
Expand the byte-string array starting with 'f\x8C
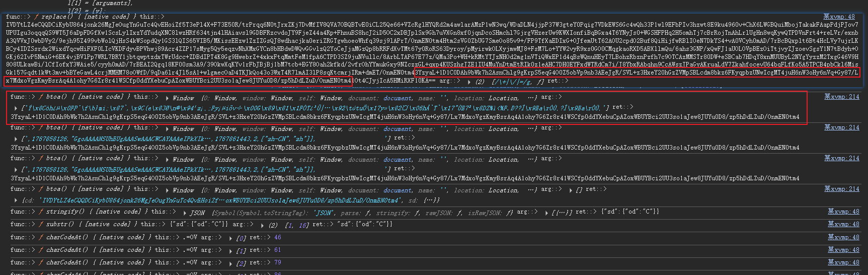(x=16, y=108)
